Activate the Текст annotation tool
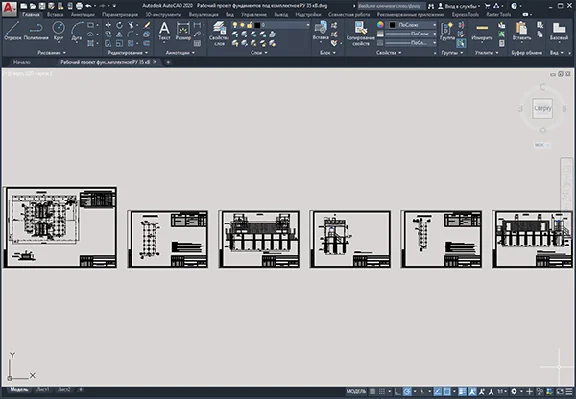 point(164,30)
